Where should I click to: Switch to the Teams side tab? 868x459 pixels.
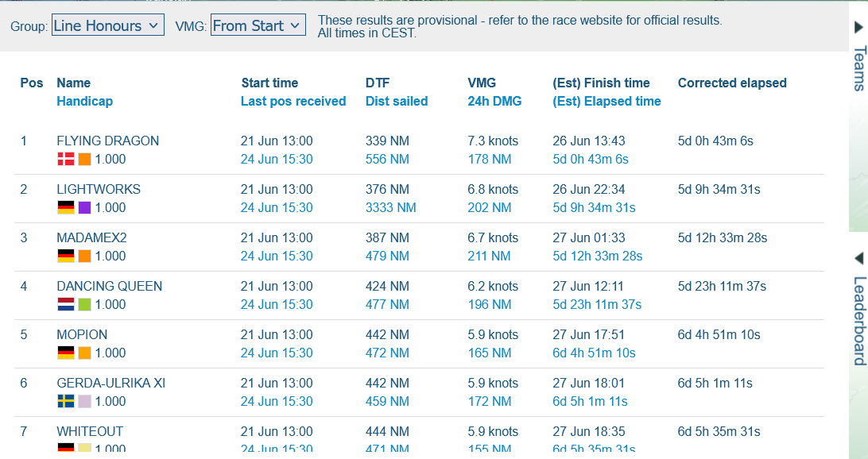859,68
